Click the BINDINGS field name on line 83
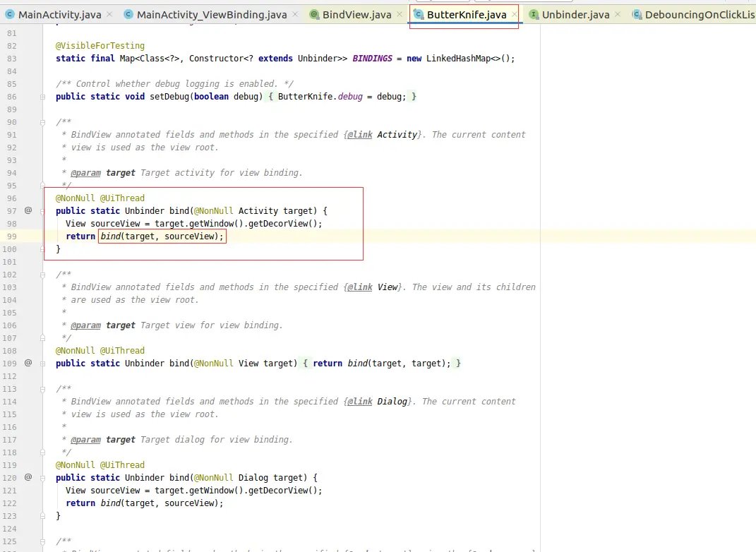756x552 pixels. tap(372, 59)
